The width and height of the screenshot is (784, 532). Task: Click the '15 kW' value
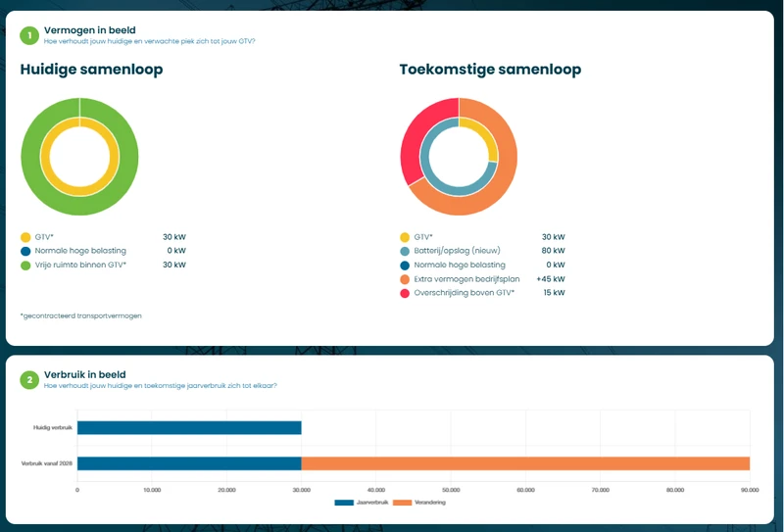coord(554,293)
